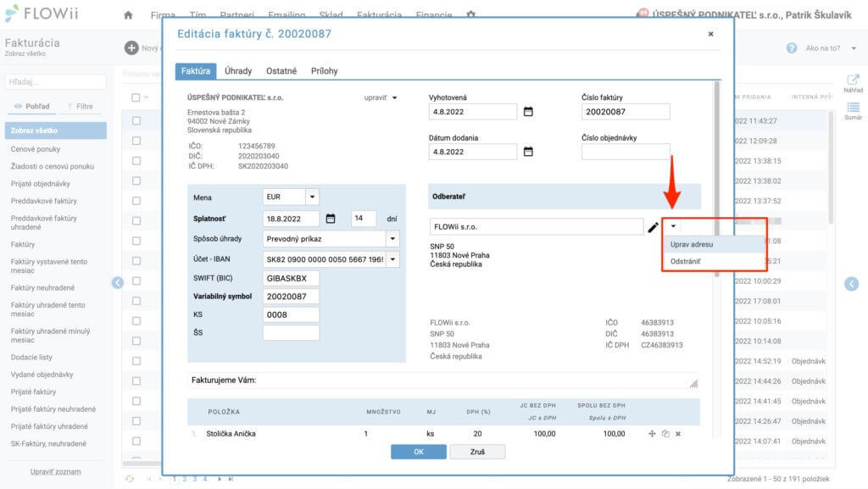Move the Stolička Anička item row
Screen dimensions: 868x489
coord(652,434)
